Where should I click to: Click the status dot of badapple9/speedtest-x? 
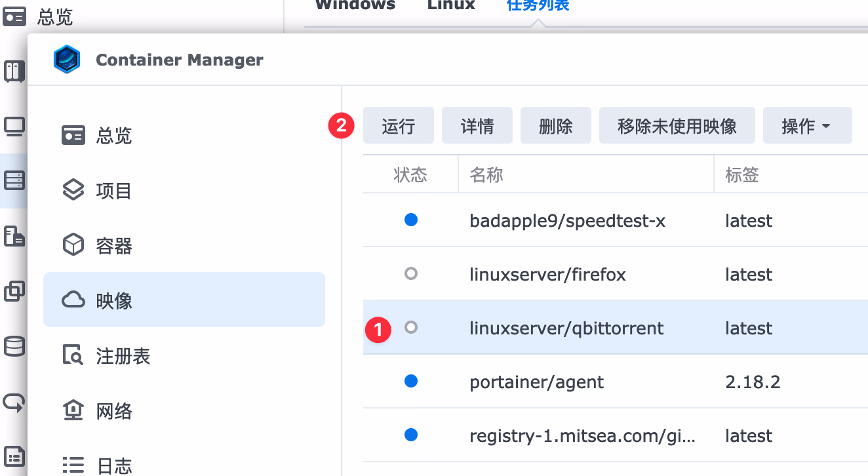click(411, 220)
